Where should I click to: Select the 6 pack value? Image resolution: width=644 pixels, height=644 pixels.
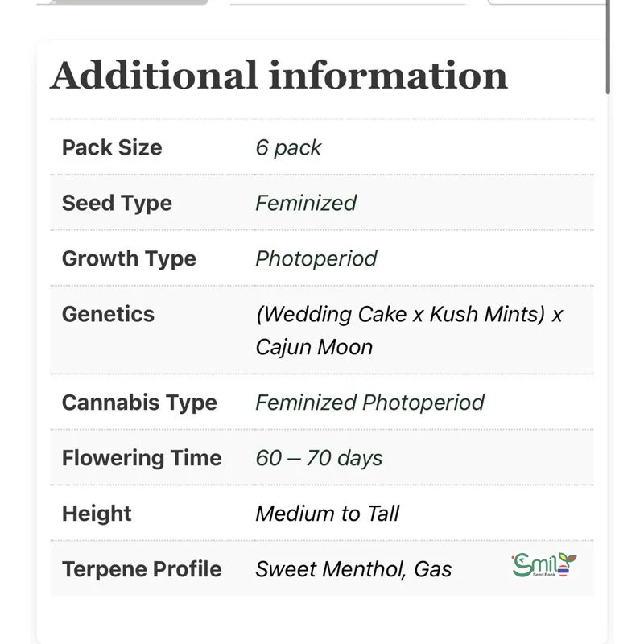tap(288, 147)
